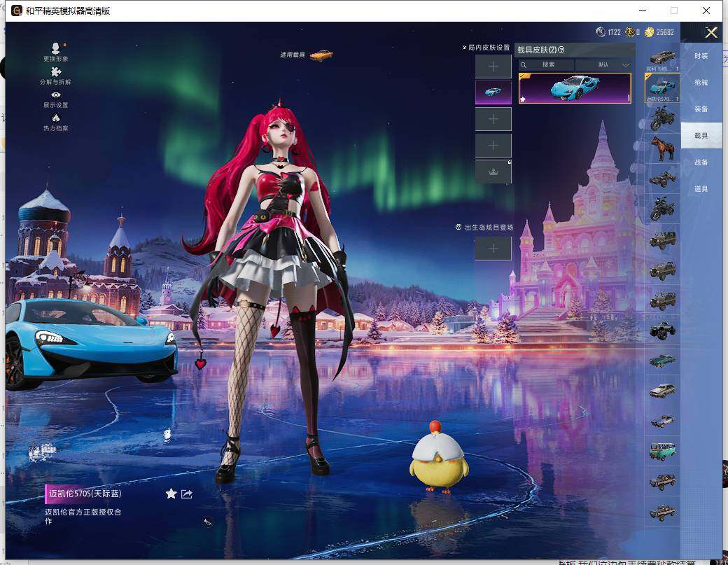The image size is (728, 565).
Task: Select the 迈凯伦570 blue car in the vehicle list
Action: tap(662, 88)
